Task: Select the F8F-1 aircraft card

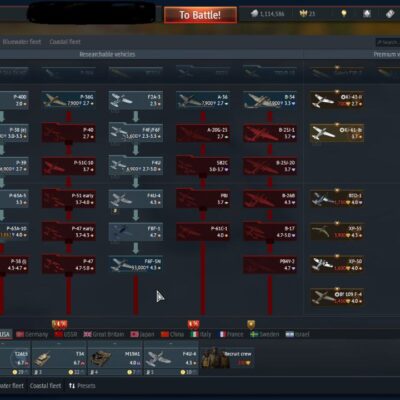Action: coord(136,232)
